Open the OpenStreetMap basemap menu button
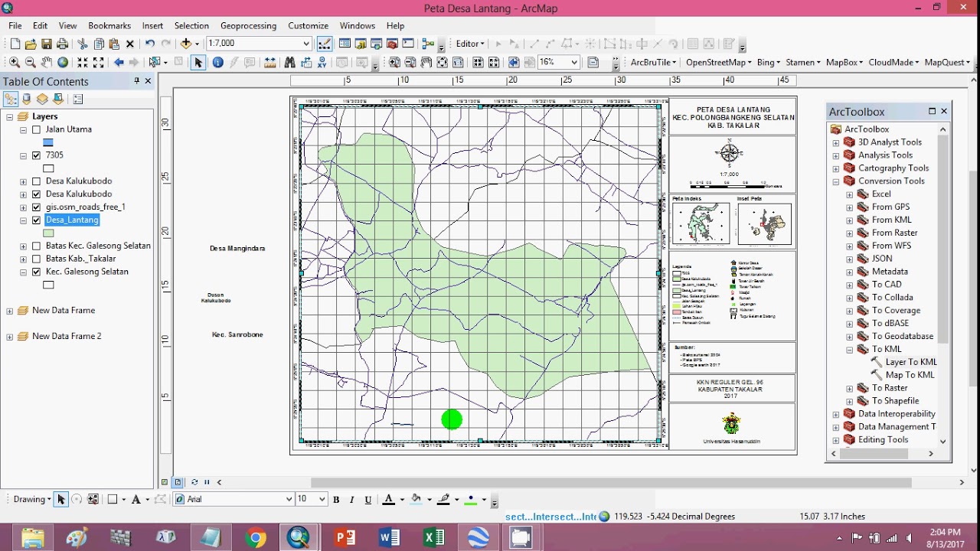Viewport: 980px width, 551px height. (x=719, y=63)
